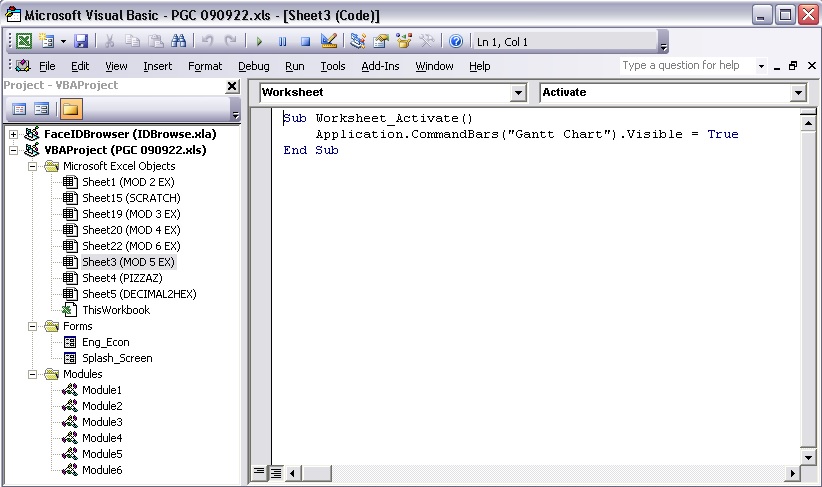Open the File menu
The image size is (822, 487).
(x=47, y=66)
